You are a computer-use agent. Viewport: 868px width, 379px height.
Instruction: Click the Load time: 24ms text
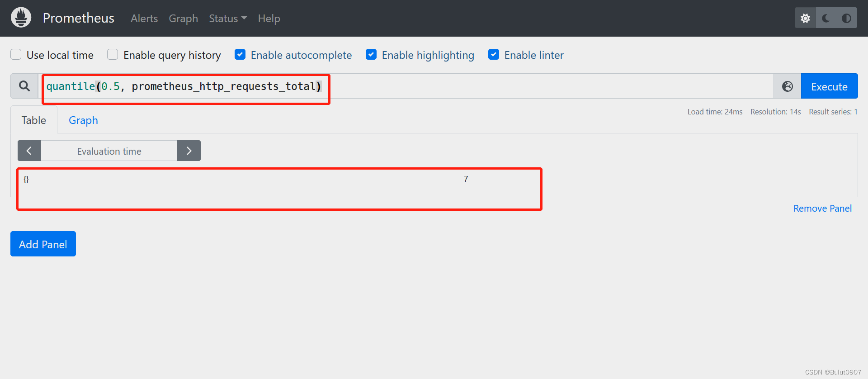tap(715, 112)
